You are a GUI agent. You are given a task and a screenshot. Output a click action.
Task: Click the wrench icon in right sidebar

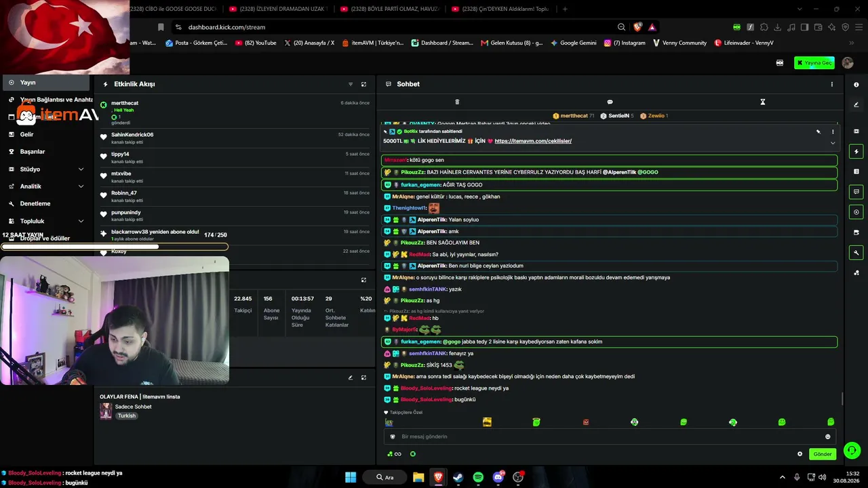click(x=856, y=253)
